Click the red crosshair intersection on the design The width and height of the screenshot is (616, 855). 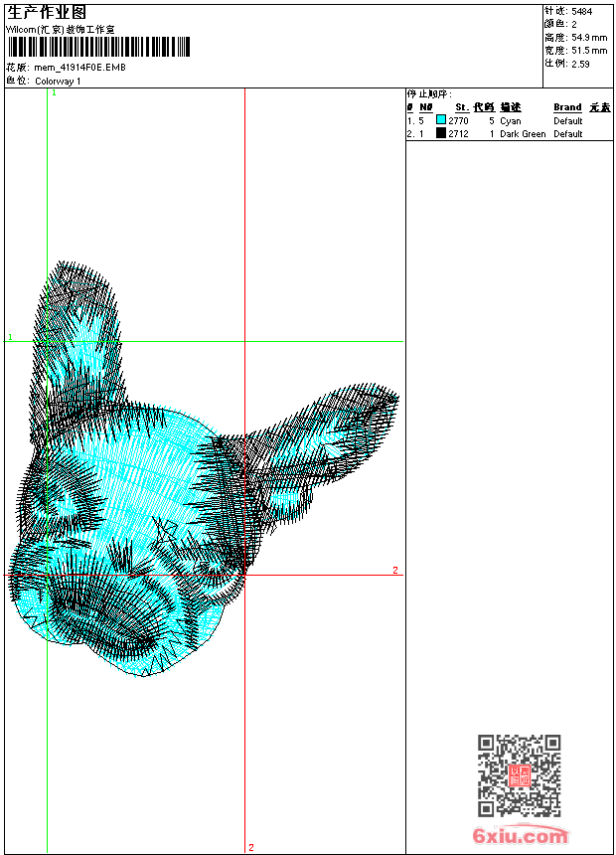[x=245, y=575]
